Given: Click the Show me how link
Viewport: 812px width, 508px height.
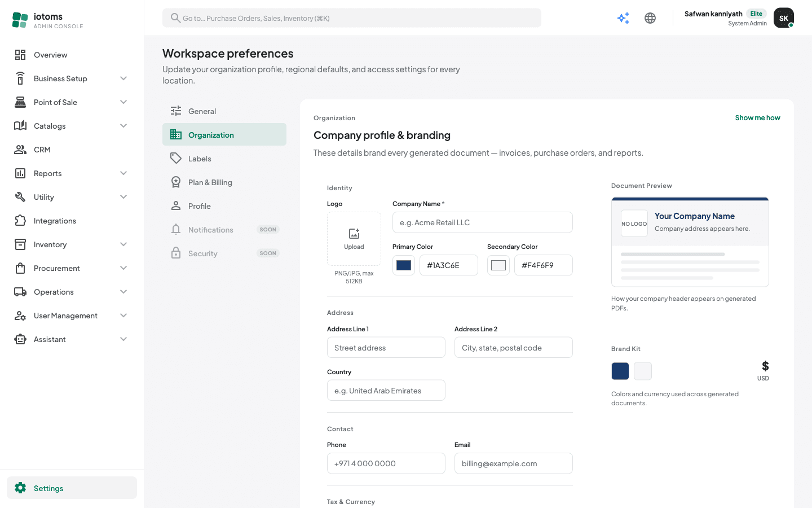Looking at the screenshot, I should [757, 118].
